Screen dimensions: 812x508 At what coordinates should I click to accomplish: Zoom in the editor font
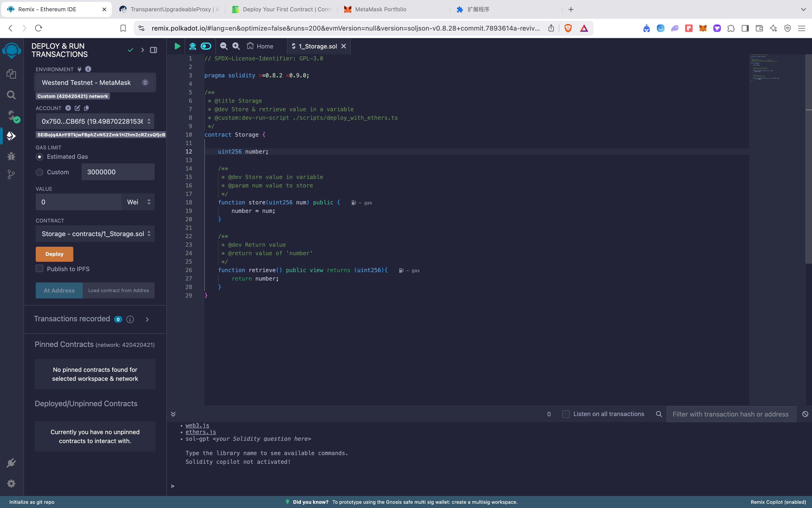click(x=236, y=46)
